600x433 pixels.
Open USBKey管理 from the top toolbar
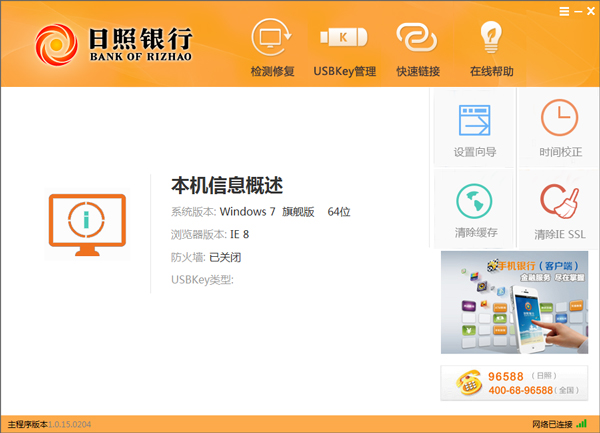[344, 40]
